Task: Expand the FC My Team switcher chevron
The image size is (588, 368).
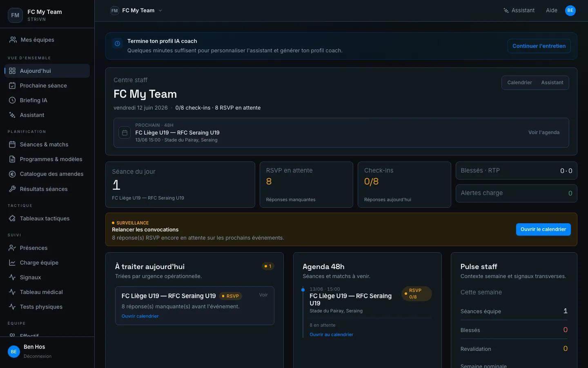Action: pyautogui.click(x=160, y=11)
